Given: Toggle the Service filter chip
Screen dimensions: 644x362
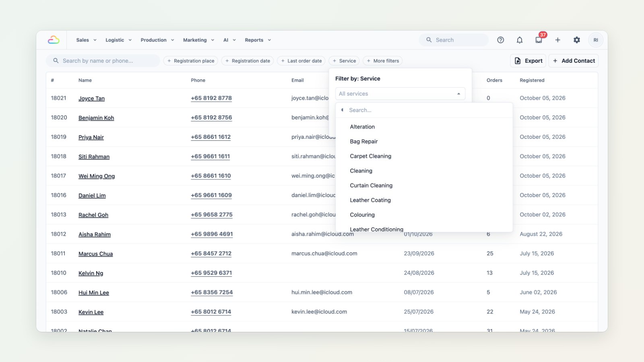Looking at the screenshot, I should (344, 61).
